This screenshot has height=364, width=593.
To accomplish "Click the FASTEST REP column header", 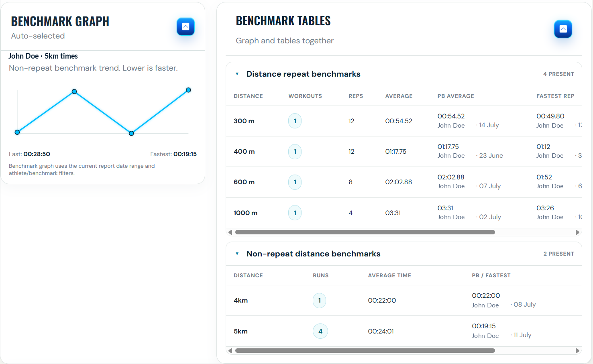I will [x=555, y=96].
